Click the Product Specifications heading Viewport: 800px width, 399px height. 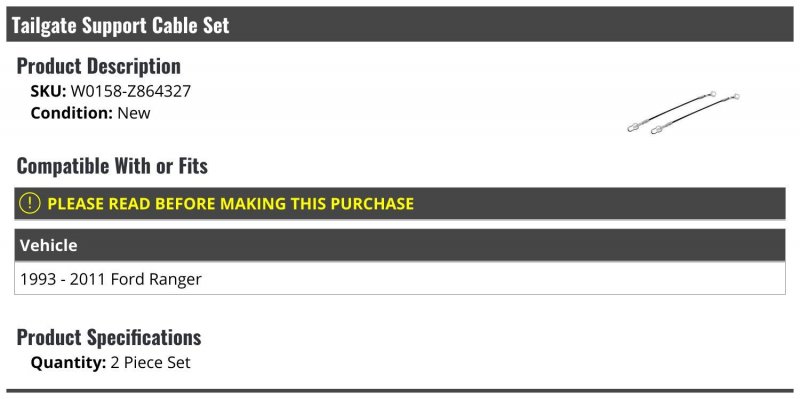pyautogui.click(x=109, y=337)
